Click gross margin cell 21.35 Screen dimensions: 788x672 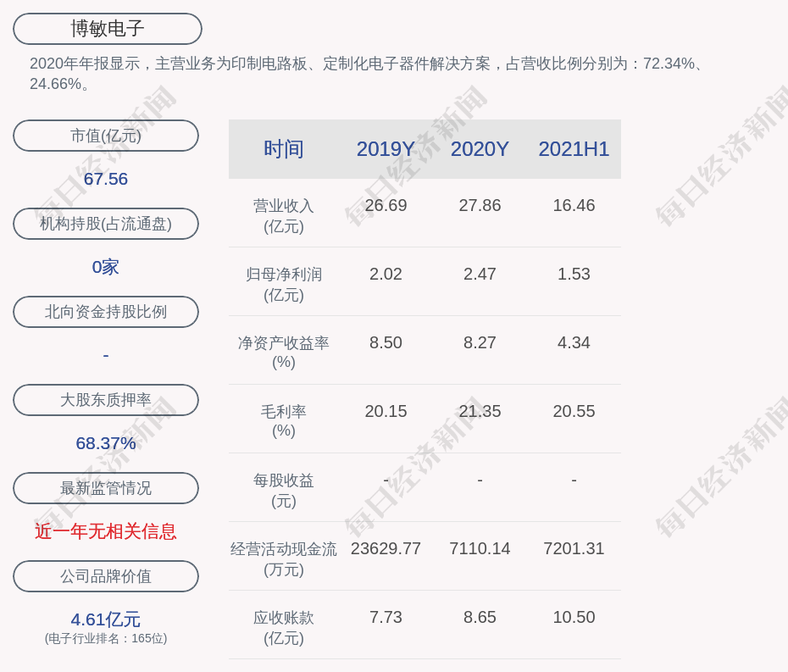pyautogui.click(x=480, y=412)
